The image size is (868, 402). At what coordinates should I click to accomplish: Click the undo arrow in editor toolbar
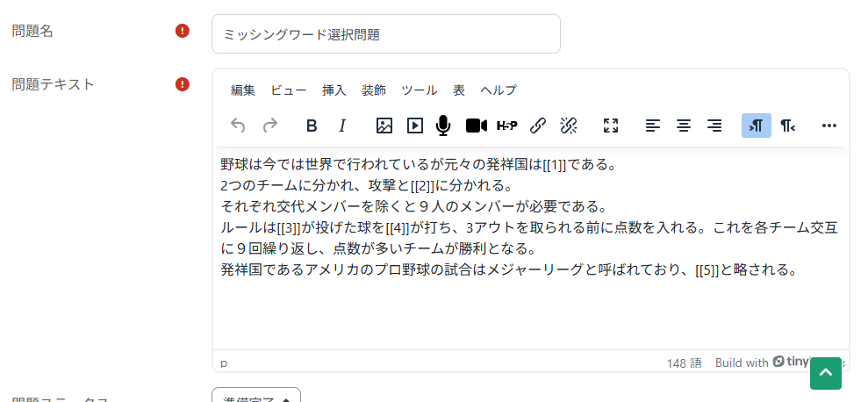pos(238,126)
